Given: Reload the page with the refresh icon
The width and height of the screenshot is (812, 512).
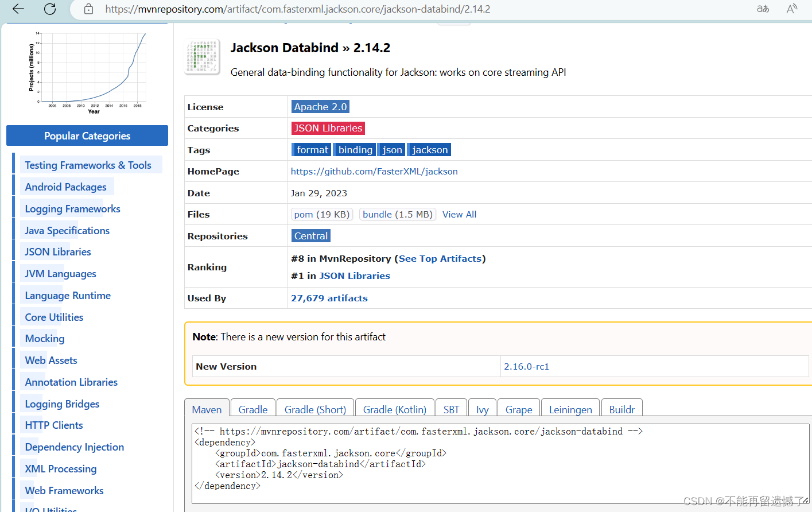Looking at the screenshot, I should click(50, 9).
